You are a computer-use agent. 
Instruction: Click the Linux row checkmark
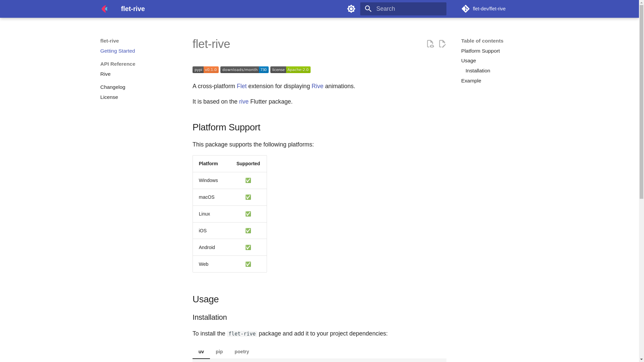coord(248,214)
